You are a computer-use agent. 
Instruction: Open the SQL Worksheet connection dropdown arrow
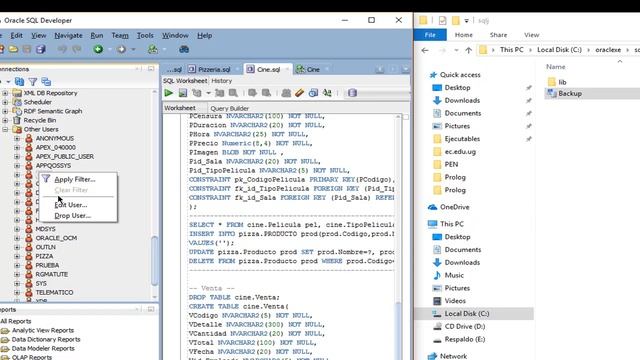164,49
